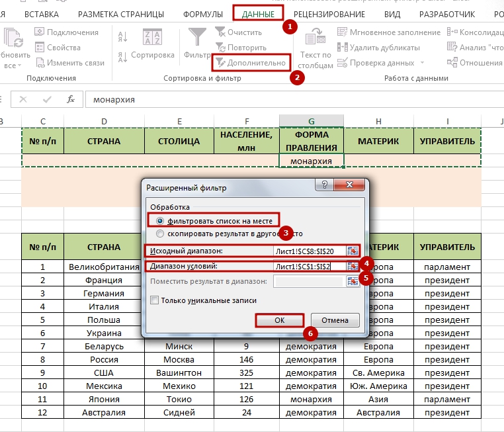The image size is (504, 432).
Task: Click Текст по столбцам icon
Action: click(x=315, y=36)
